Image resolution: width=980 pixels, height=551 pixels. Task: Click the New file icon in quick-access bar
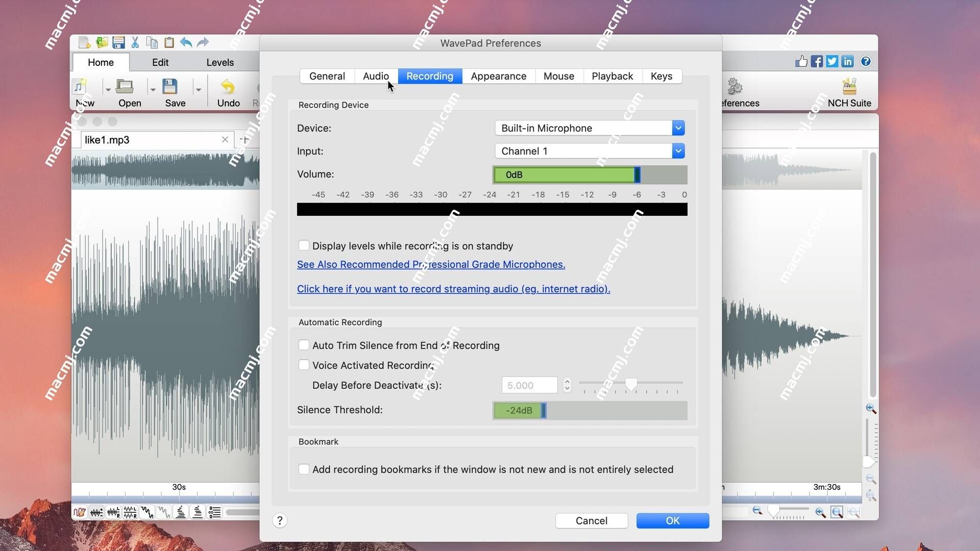pyautogui.click(x=84, y=43)
